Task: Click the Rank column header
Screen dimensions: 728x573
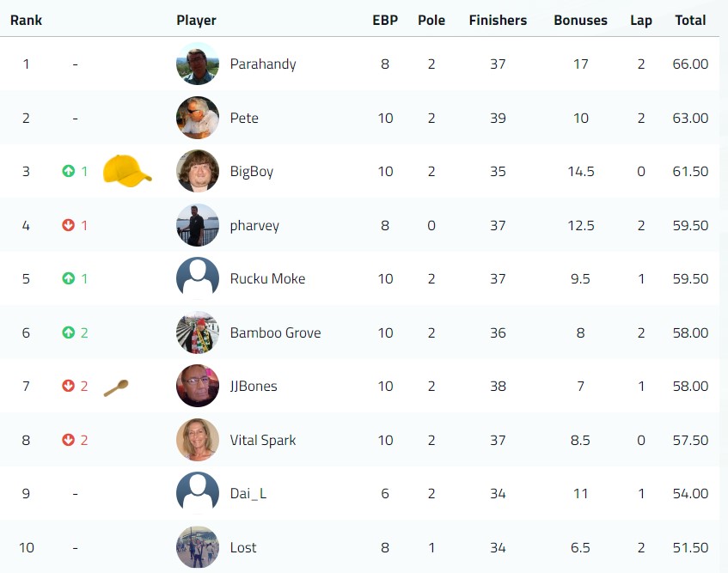Action: point(26,21)
